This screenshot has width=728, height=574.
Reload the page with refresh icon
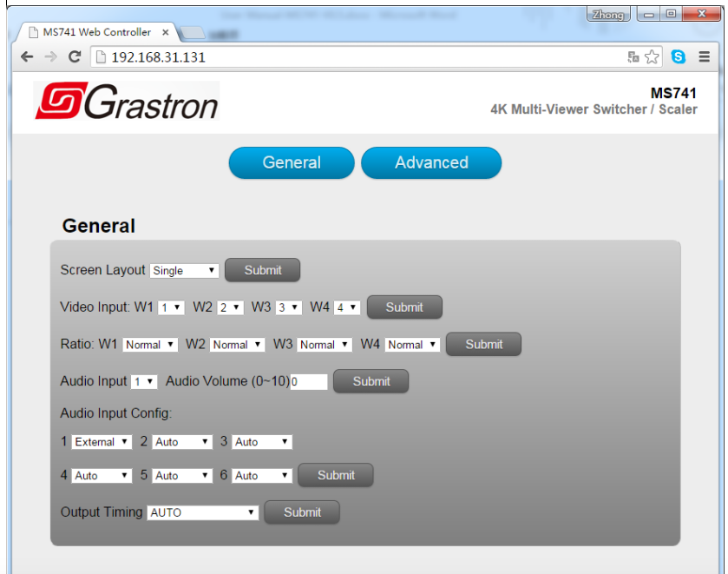coord(75,57)
